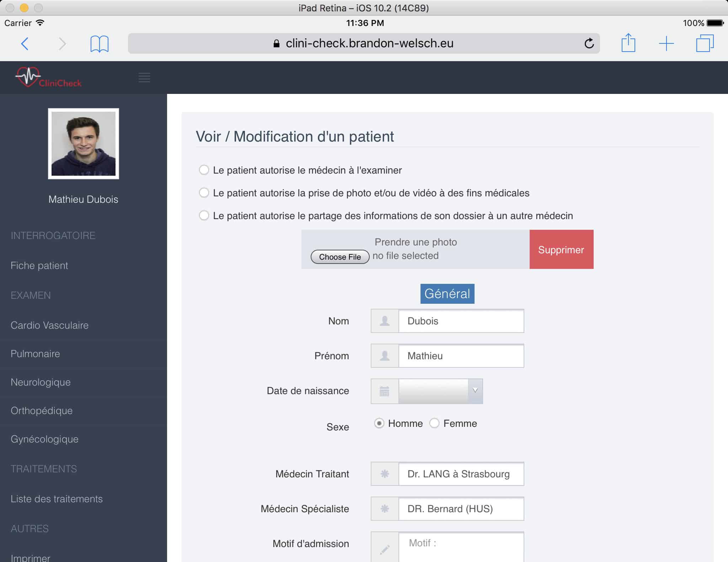Open Cardio Vasculaire sidebar item
The width and height of the screenshot is (728, 562).
[x=49, y=325]
